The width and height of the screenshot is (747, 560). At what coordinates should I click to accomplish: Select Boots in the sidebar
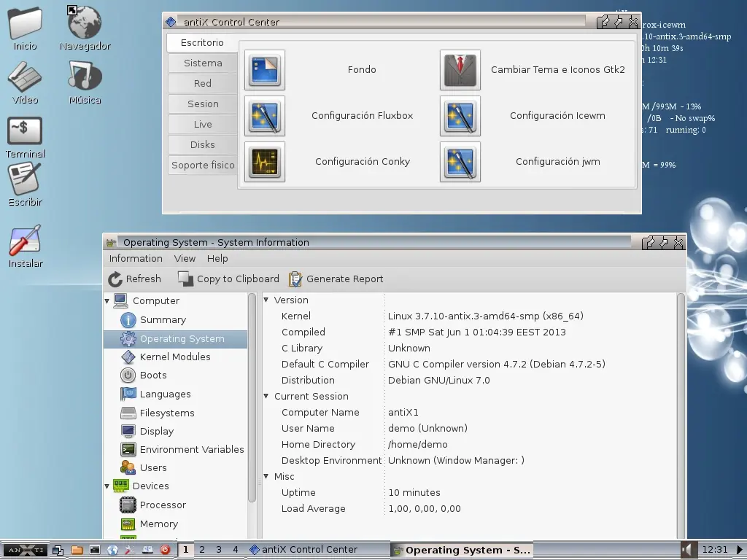tap(153, 376)
